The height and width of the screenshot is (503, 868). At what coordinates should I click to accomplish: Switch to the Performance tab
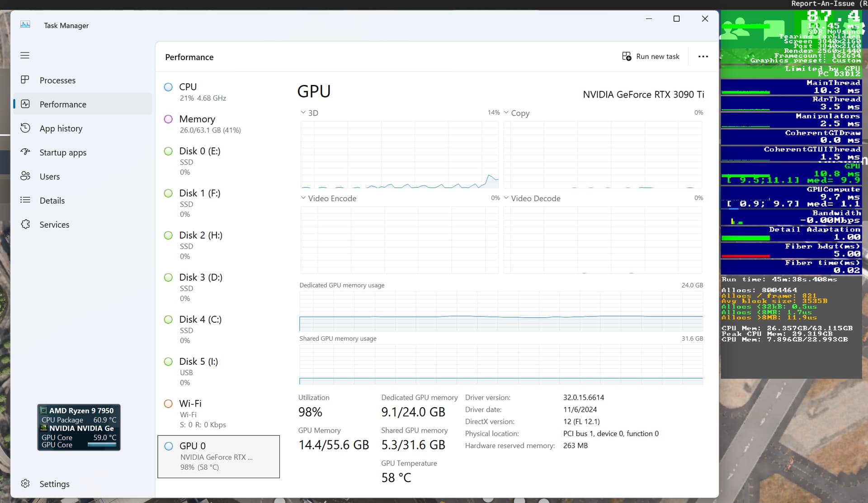(x=63, y=104)
